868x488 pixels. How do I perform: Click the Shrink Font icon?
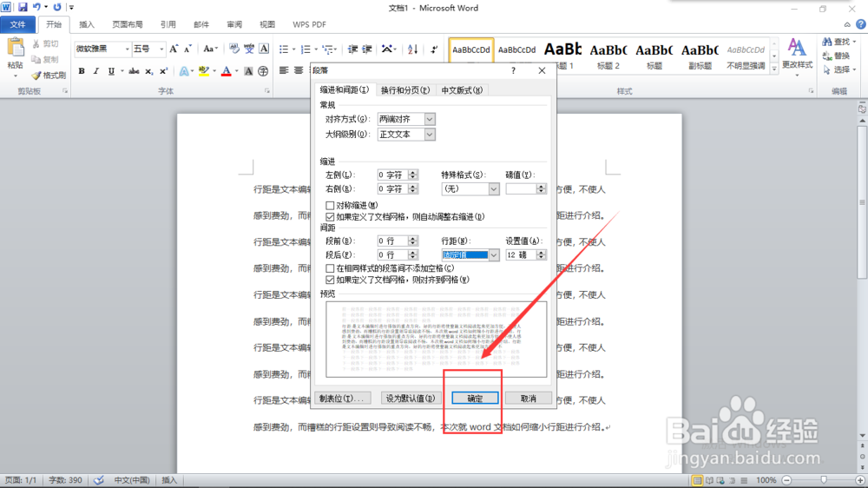click(187, 49)
